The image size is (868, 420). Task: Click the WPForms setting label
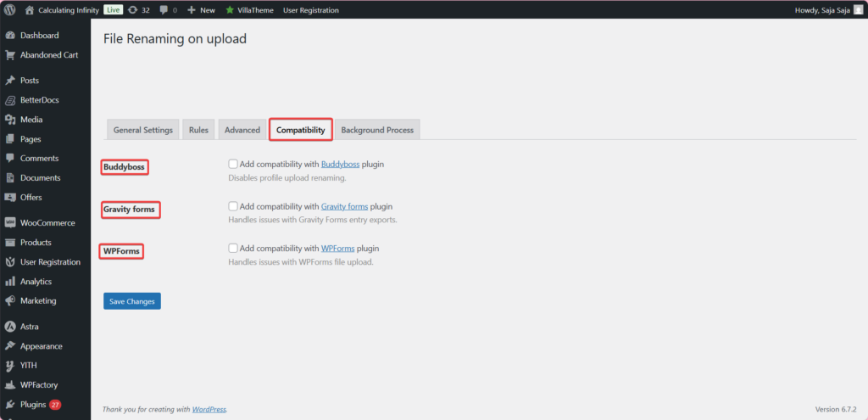122,251
